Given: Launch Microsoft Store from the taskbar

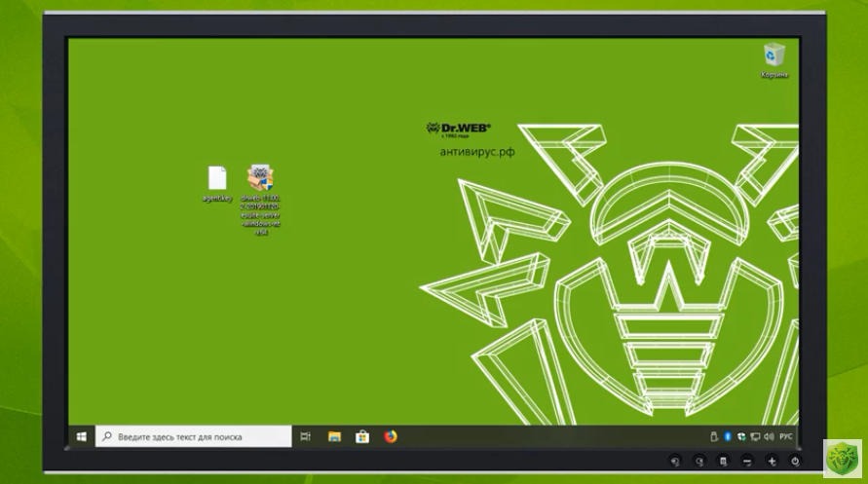Looking at the screenshot, I should point(362,437).
